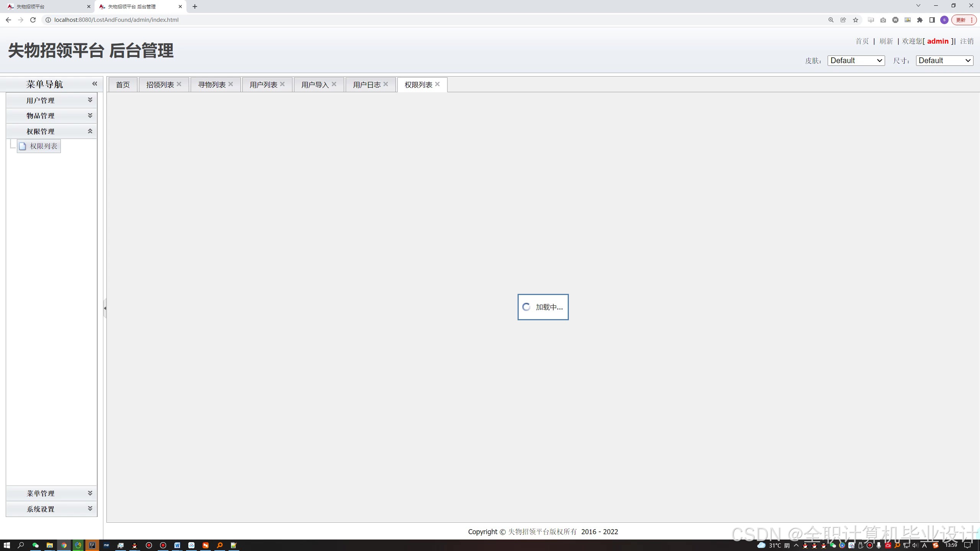Click the browser reload page icon
The width and height of the screenshot is (980, 551).
(33, 20)
